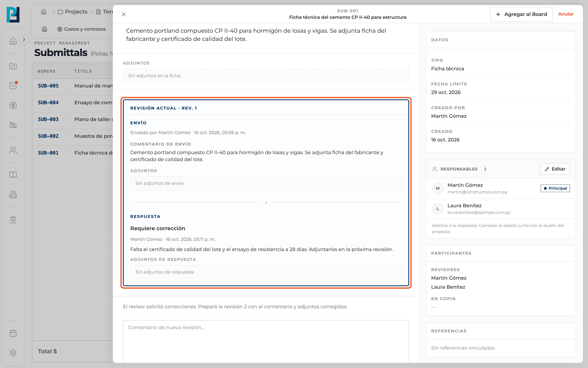Click the 29 oct. 2026 deadline value
The height and width of the screenshot is (368, 588).
(x=446, y=92)
